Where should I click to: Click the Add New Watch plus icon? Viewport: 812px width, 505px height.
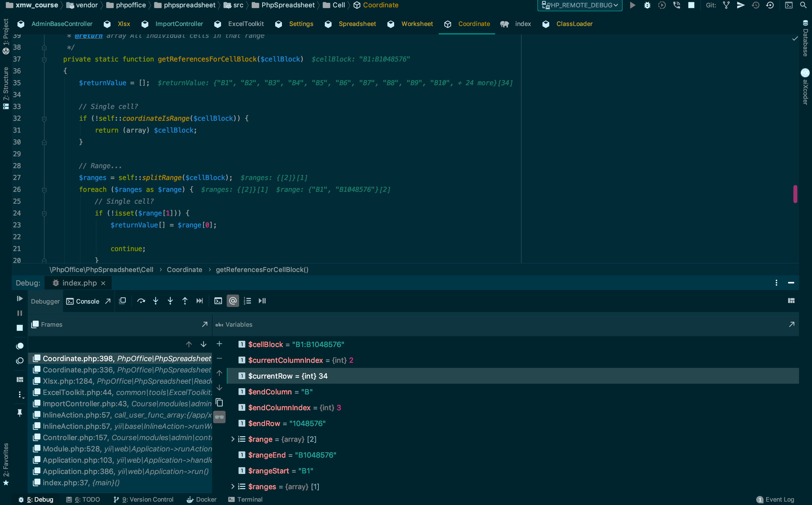tap(219, 344)
